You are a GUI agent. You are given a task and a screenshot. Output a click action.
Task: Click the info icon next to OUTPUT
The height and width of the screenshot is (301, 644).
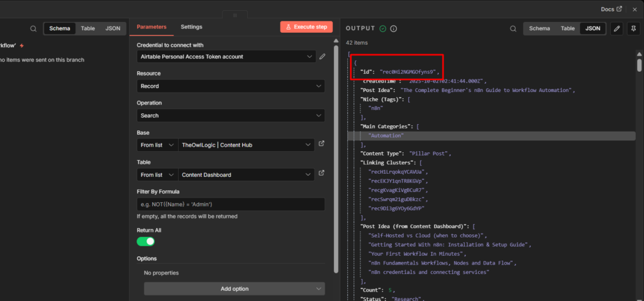pyautogui.click(x=394, y=28)
